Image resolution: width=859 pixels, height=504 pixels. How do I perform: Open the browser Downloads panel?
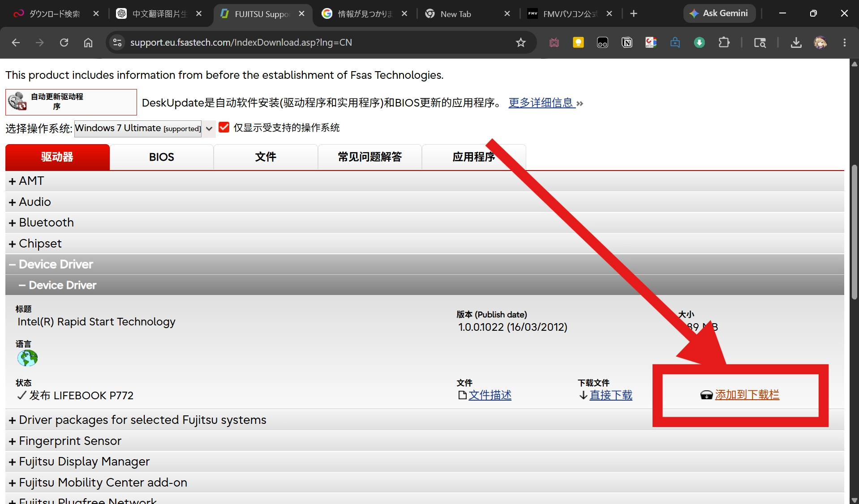[x=796, y=43]
